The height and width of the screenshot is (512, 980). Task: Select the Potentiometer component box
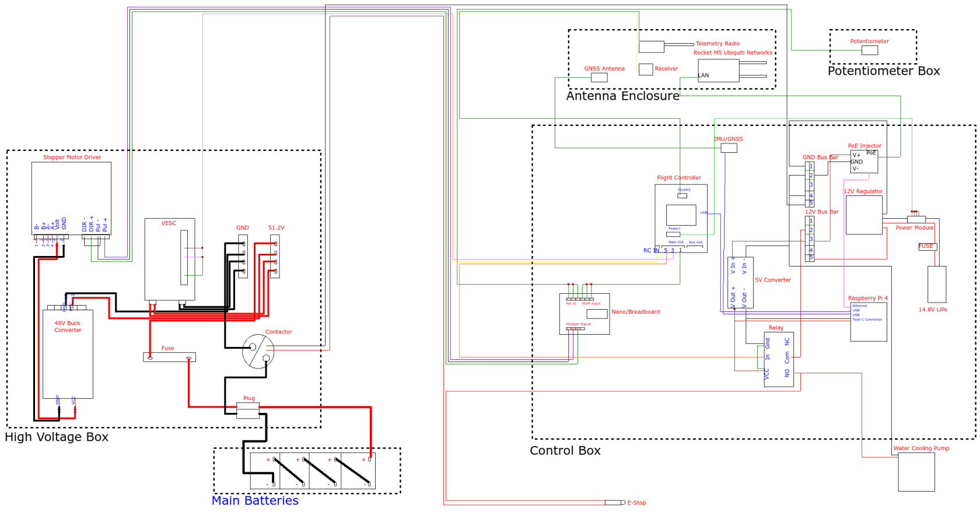point(870,50)
